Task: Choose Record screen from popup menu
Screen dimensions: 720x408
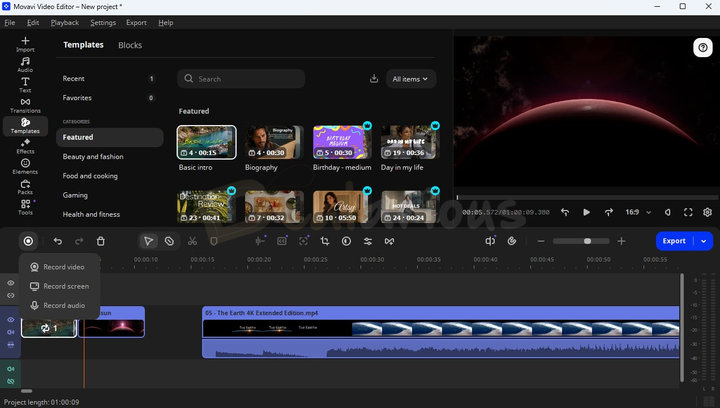Action: point(60,286)
